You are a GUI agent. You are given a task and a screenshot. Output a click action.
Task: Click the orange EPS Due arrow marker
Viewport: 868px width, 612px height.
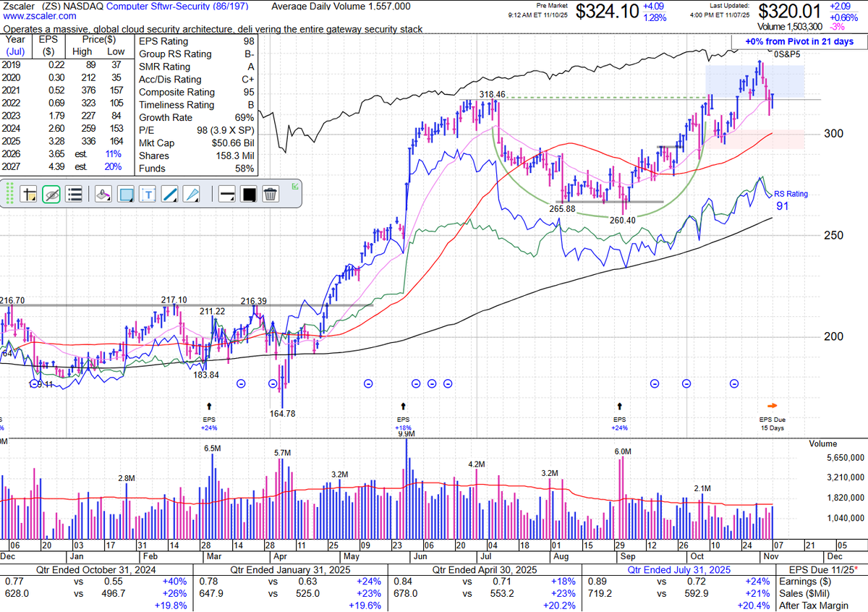click(773, 406)
